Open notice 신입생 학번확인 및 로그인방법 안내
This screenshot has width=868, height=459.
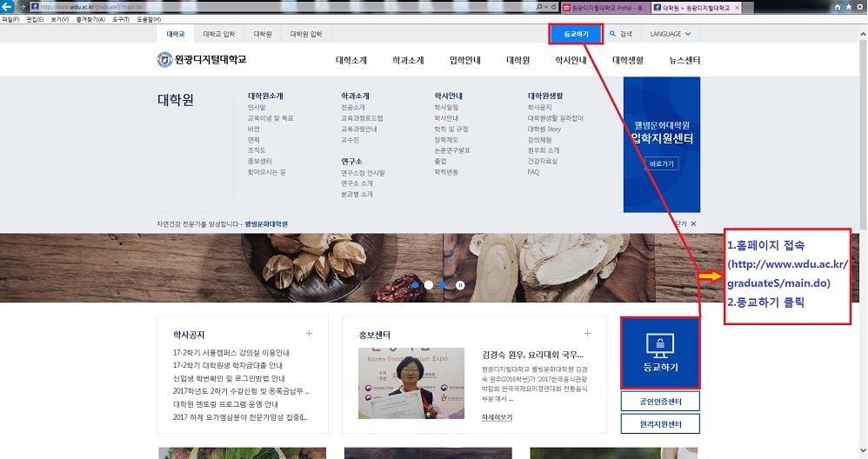click(x=229, y=378)
